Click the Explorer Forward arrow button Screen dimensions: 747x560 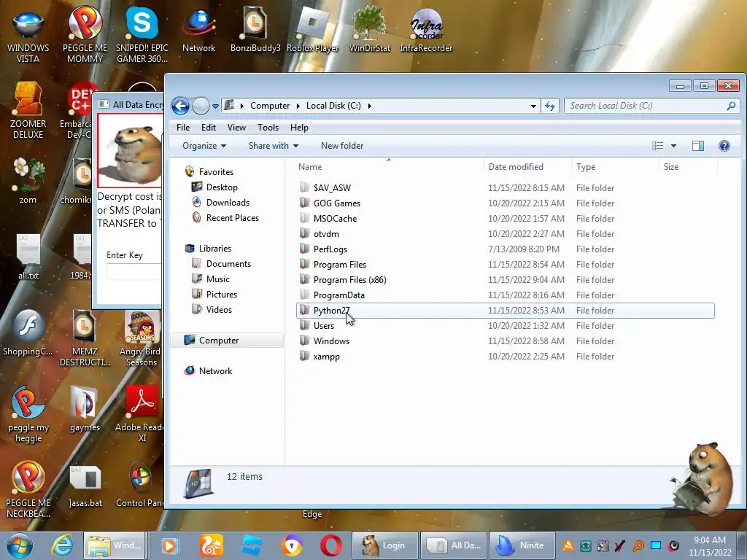tap(201, 106)
